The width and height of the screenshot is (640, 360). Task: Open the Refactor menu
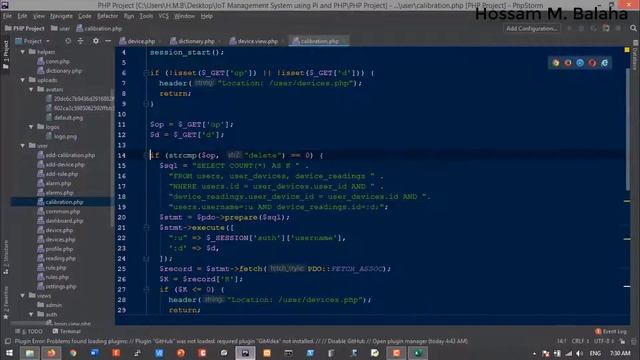[x=107, y=16]
